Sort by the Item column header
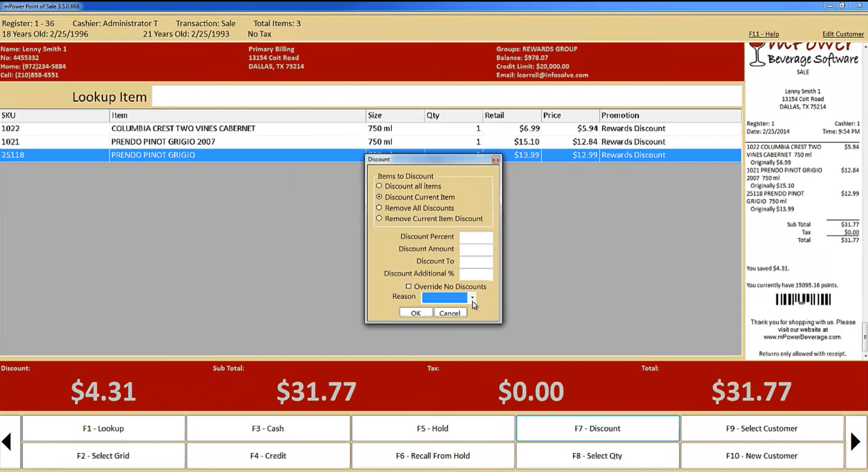 [x=238, y=115]
